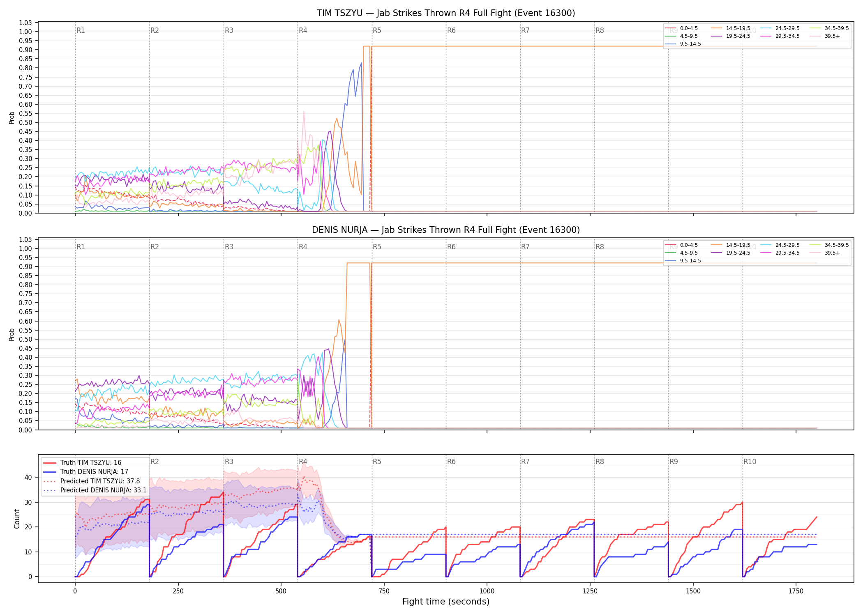This screenshot has height=616, width=863.
Task: Click the 'Count' y-axis label
Action: (x=17, y=519)
